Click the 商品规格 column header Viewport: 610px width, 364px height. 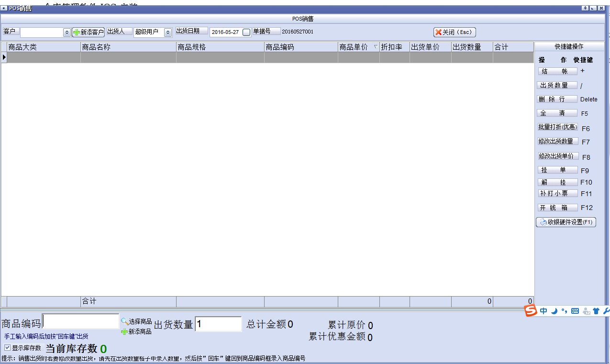click(x=220, y=47)
